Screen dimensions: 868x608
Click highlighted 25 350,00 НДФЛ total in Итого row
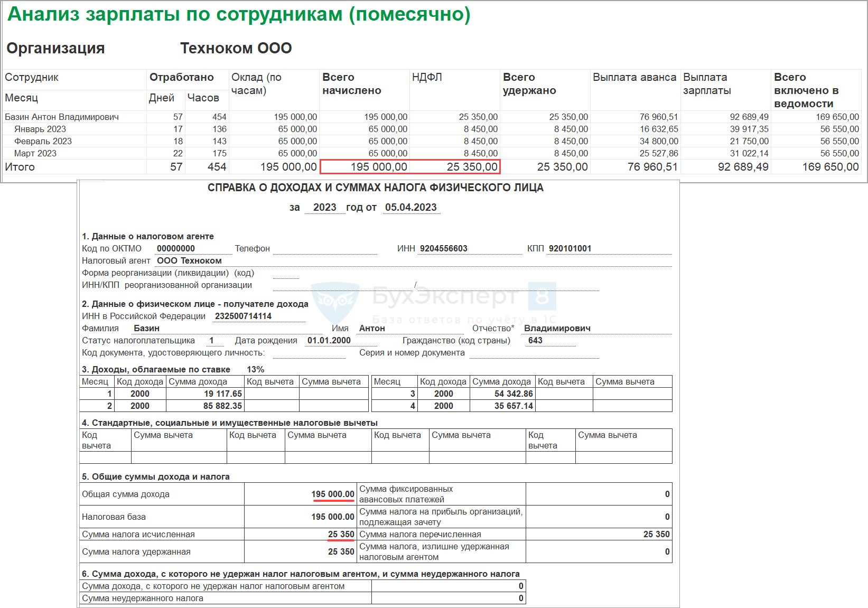point(472,167)
